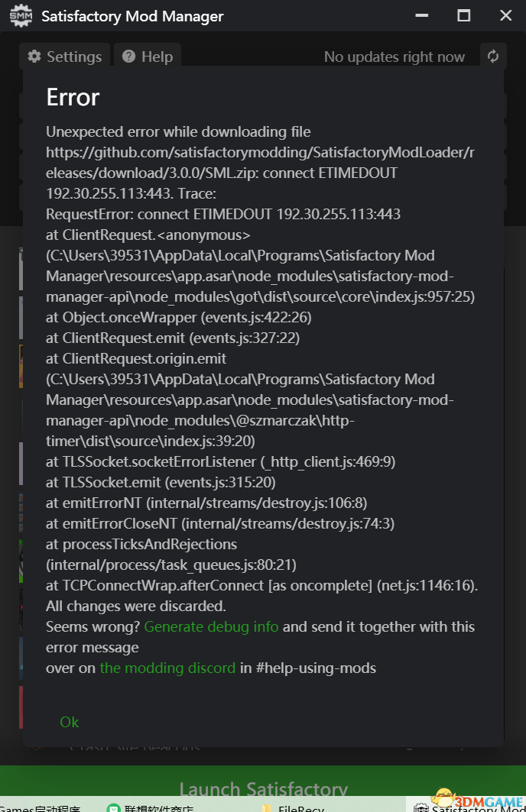This screenshot has width=526, height=812.
Task: Click the No updates right now status
Action: [394, 57]
